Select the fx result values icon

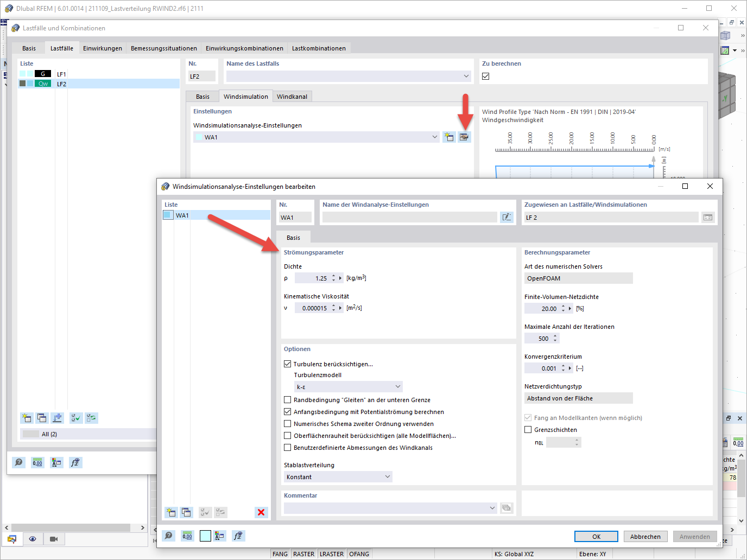coord(237,536)
